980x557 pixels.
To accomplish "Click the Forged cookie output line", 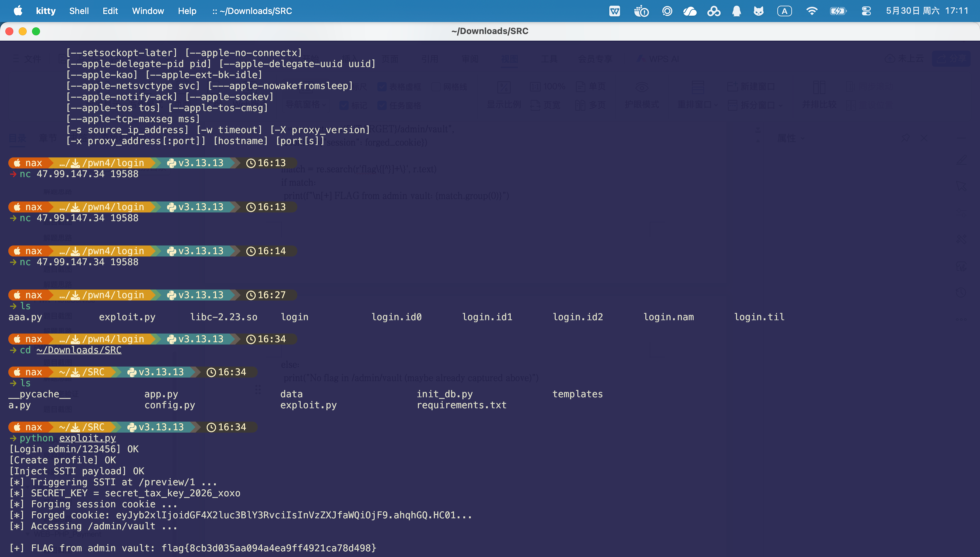I will pyautogui.click(x=241, y=515).
